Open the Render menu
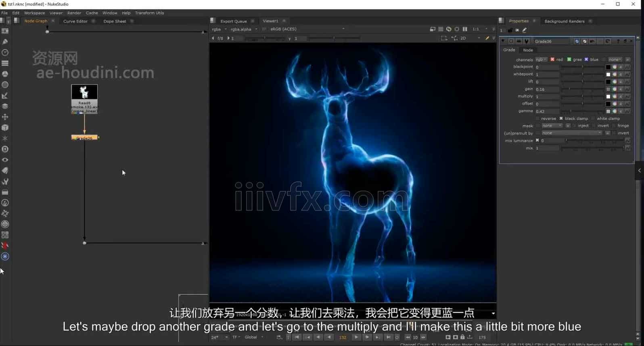The height and width of the screenshot is (346, 644). pyautogui.click(x=74, y=13)
